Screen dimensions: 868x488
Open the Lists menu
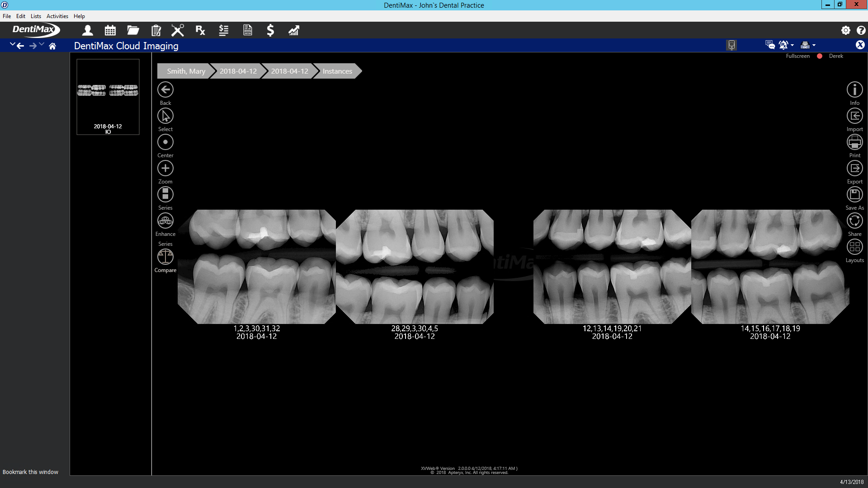(x=36, y=16)
